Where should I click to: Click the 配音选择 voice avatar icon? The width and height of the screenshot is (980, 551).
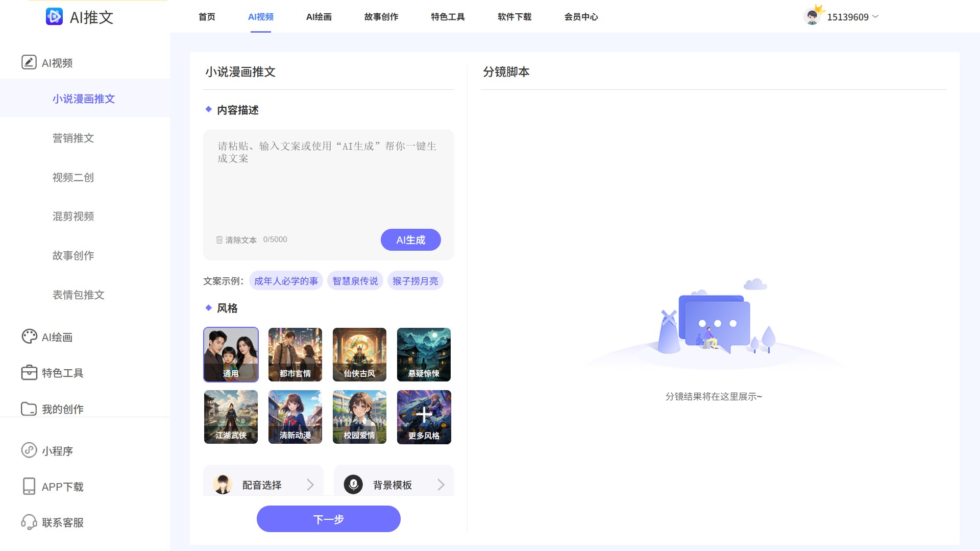pyautogui.click(x=223, y=485)
